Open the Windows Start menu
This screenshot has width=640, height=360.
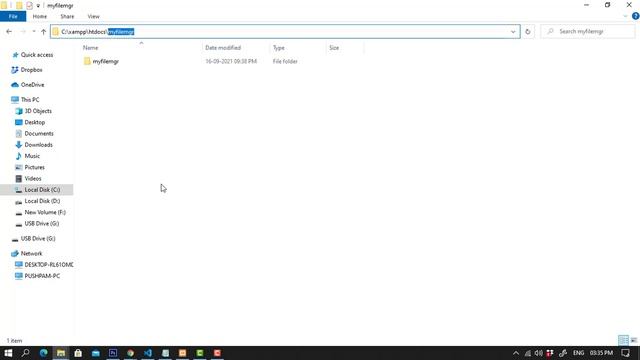pos(8,353)
